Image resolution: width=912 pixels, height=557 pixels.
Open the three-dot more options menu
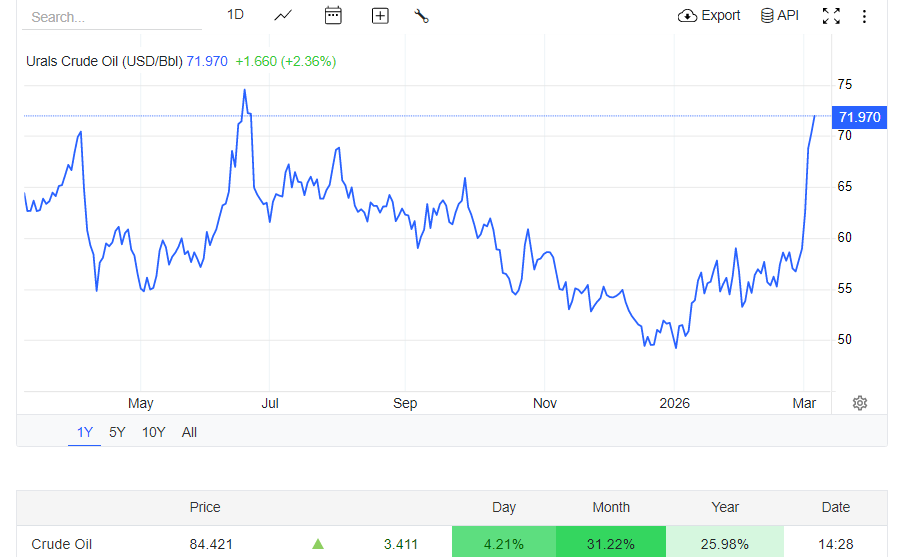865,16
